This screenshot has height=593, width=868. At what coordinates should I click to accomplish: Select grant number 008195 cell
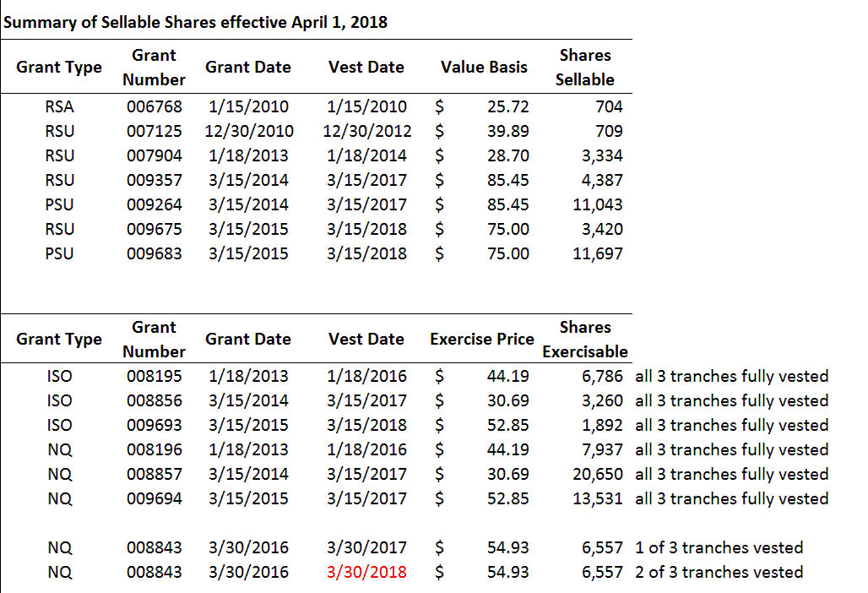coord(154,376)
